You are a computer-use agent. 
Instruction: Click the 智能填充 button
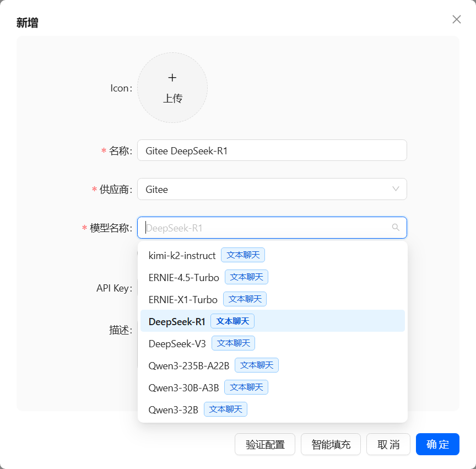331,444
